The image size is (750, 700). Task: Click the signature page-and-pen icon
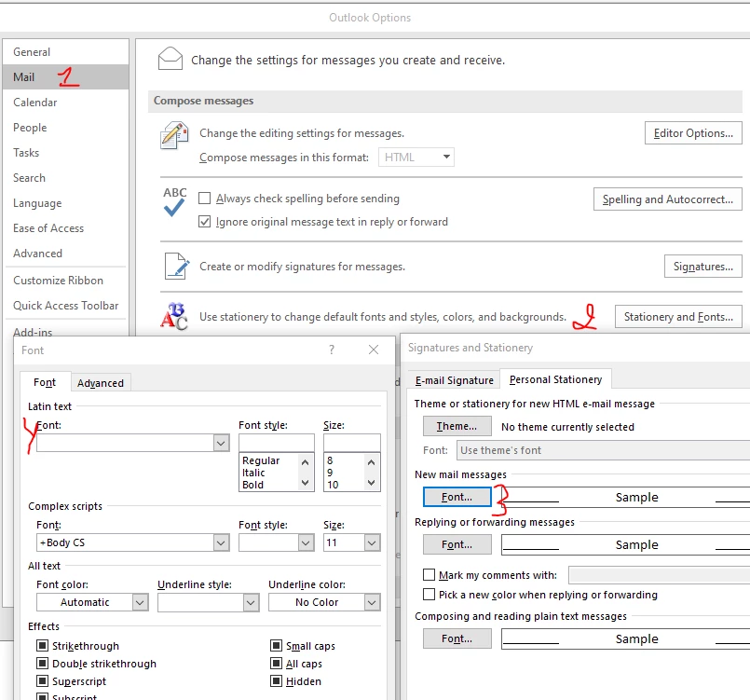tap(176, 266)
